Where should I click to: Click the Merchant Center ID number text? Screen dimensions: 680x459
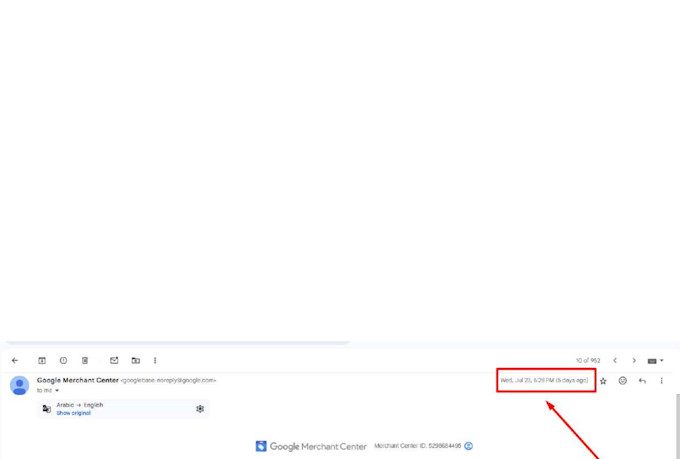click(445, 446)
